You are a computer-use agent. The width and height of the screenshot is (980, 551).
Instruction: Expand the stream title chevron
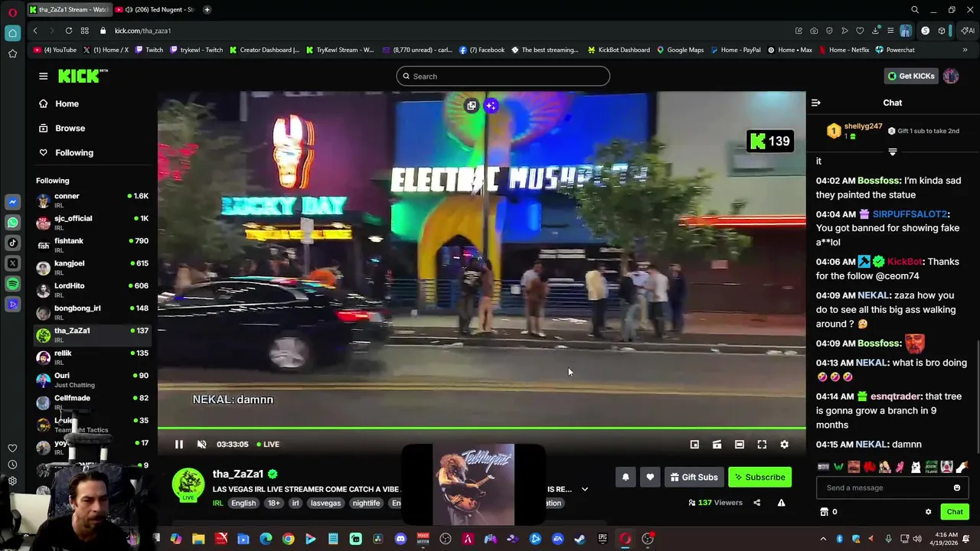(x=585, y=489)
